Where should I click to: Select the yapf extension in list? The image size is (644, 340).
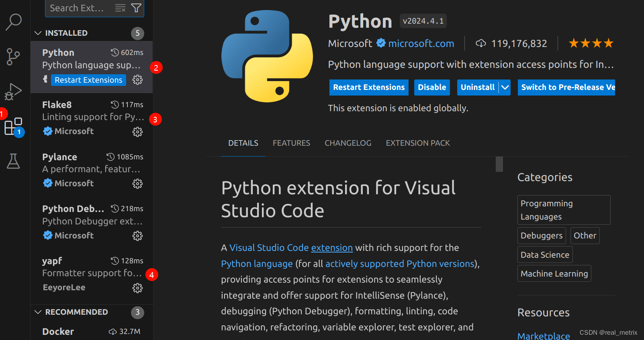point(92,275)
